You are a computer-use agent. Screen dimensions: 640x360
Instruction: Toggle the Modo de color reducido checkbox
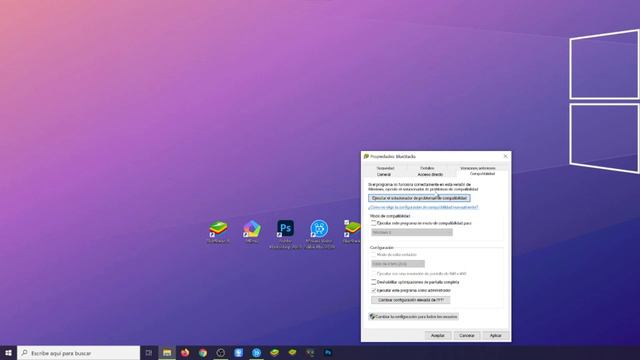click(x=373, y=255)
